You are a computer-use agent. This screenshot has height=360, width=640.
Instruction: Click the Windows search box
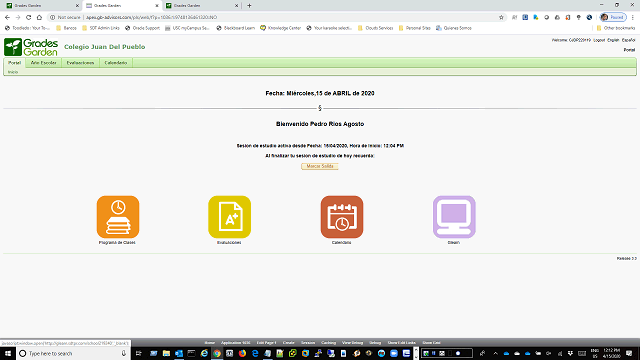73,353
